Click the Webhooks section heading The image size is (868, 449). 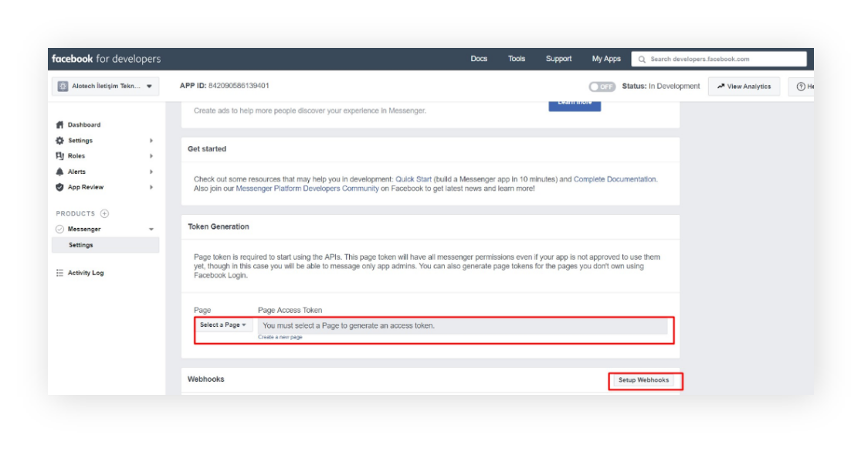click(x=206, y=379)
